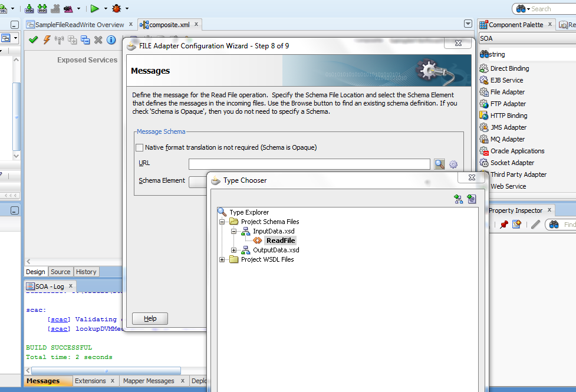Switch to Source view tab
576x392 pixels.
[x=61, y=272]
